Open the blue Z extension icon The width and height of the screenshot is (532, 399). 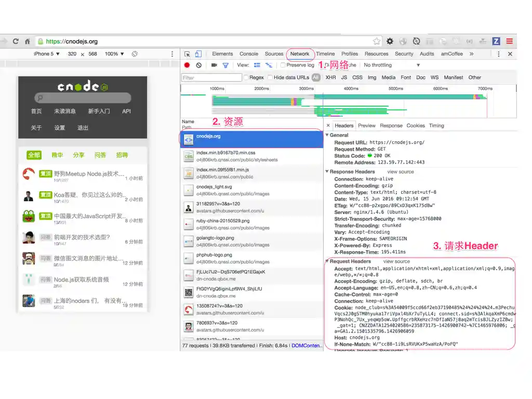496,42
